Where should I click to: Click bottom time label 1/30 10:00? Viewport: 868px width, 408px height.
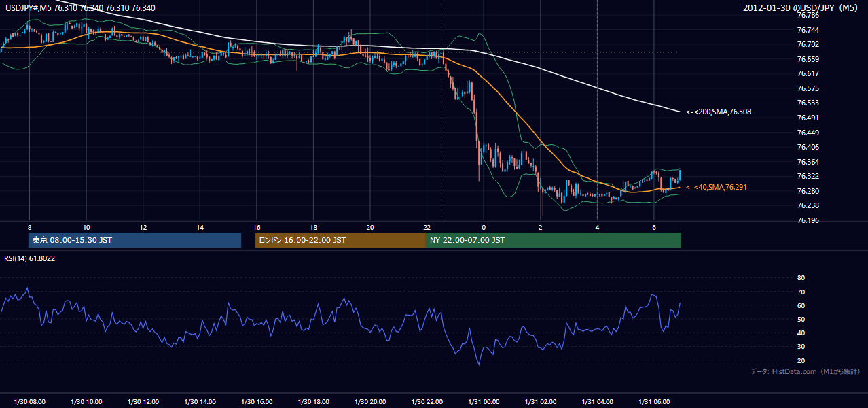[x=86, y=402]
